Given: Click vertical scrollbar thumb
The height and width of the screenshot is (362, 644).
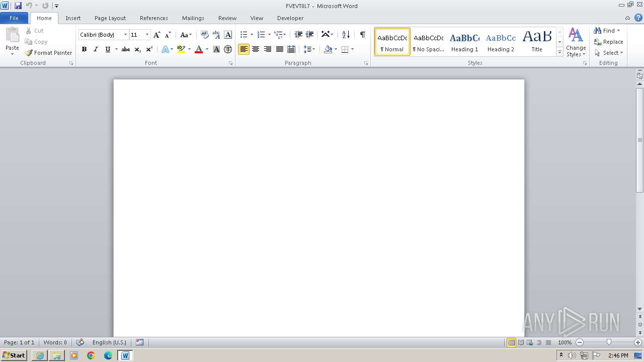Looking at the screenshot, I should tap(640, 140).
